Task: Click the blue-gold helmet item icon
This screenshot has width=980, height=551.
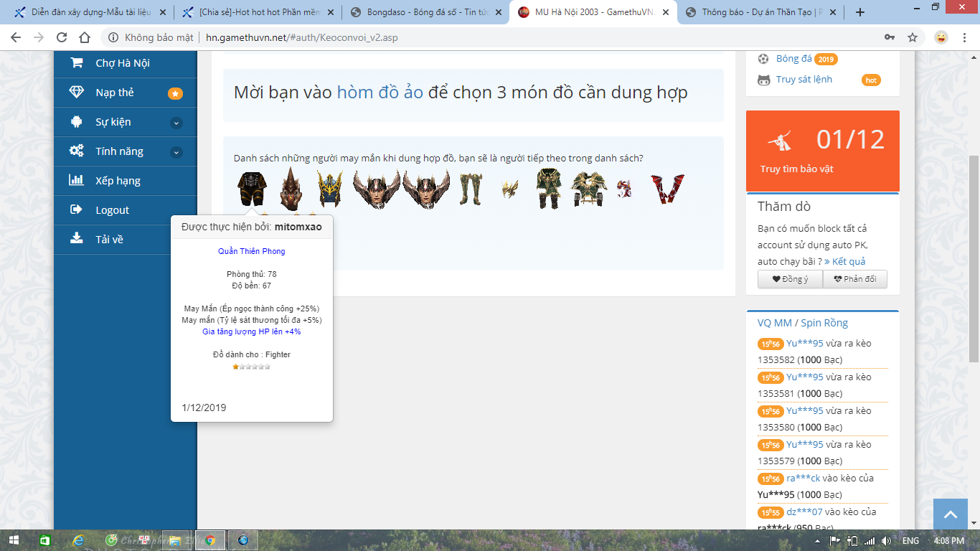Action: [329, 189]
